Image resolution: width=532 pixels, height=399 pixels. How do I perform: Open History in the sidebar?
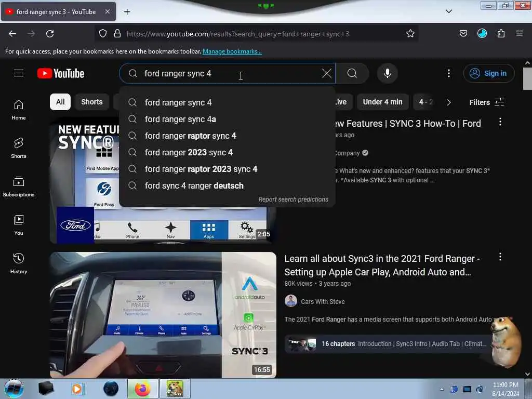pyautogui.click(x=19, y=263)
